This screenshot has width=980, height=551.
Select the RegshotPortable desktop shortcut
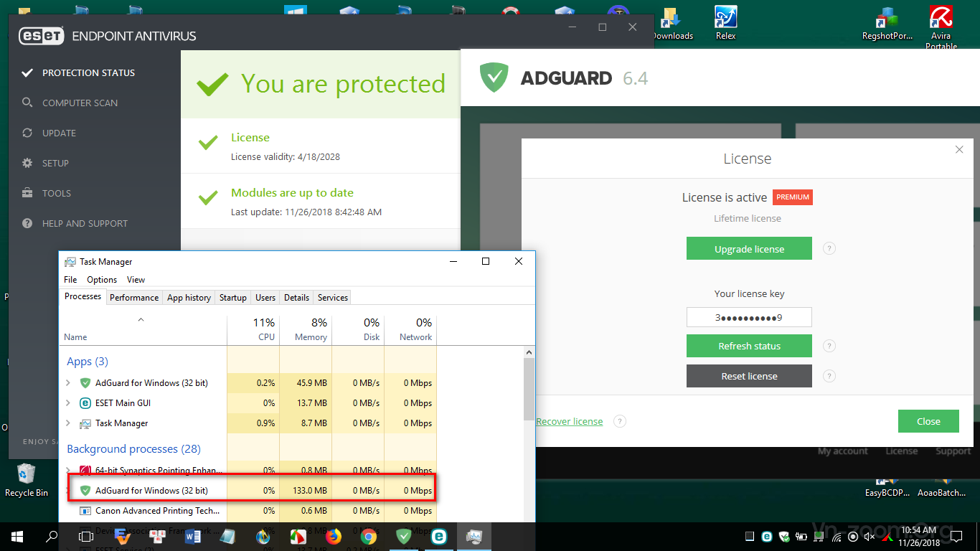(887, 23)
